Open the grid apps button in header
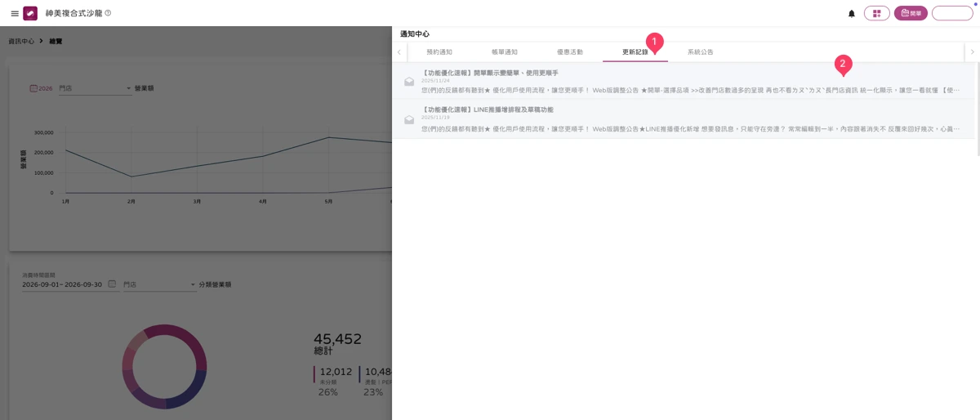 [876, 13]
